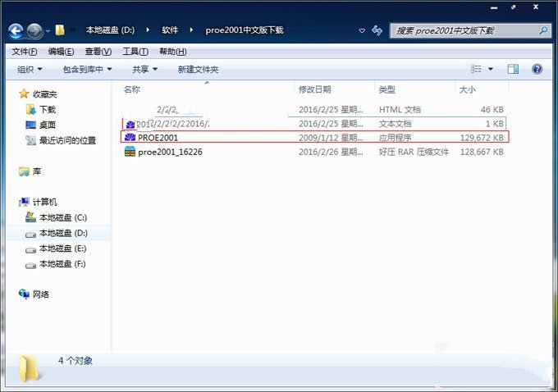Select 下载 in favorites
This screenshot has height=392, width=558.
click(48, 110)
